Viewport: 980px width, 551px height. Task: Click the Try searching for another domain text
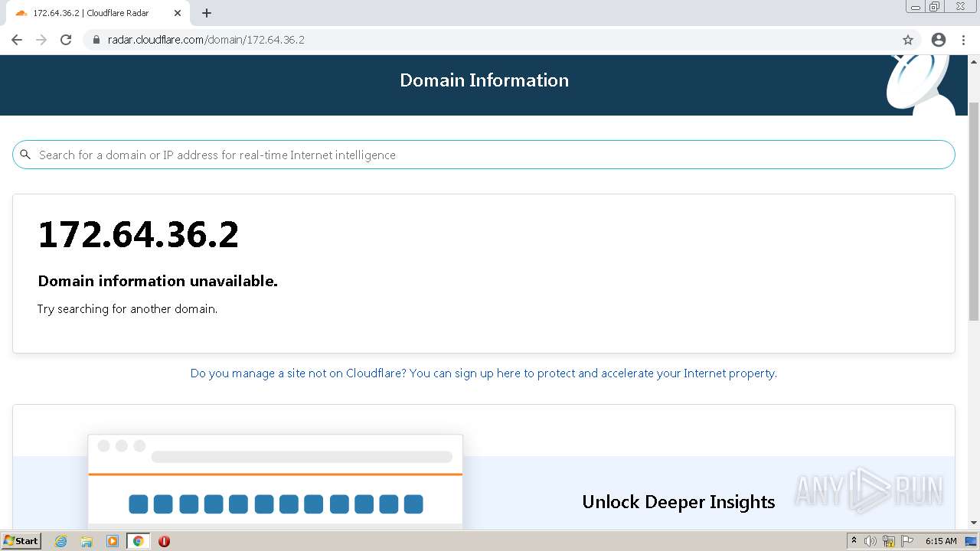127,309
